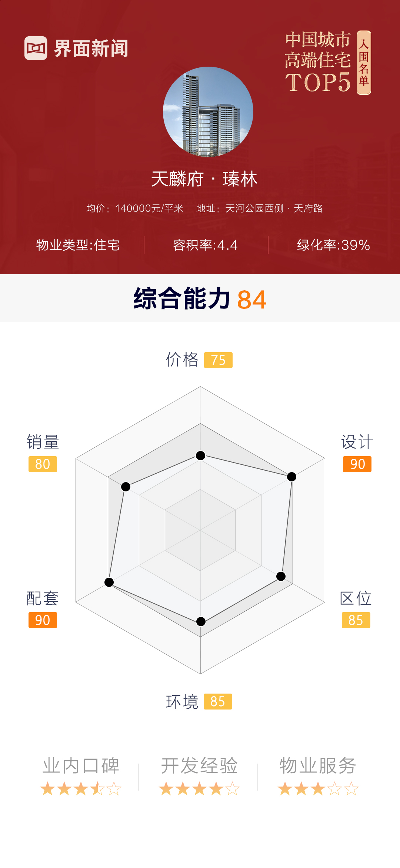The height and width of the screenshot is (868, 400).
Task: Click the 物业服务 star rating
Action: 318,789
